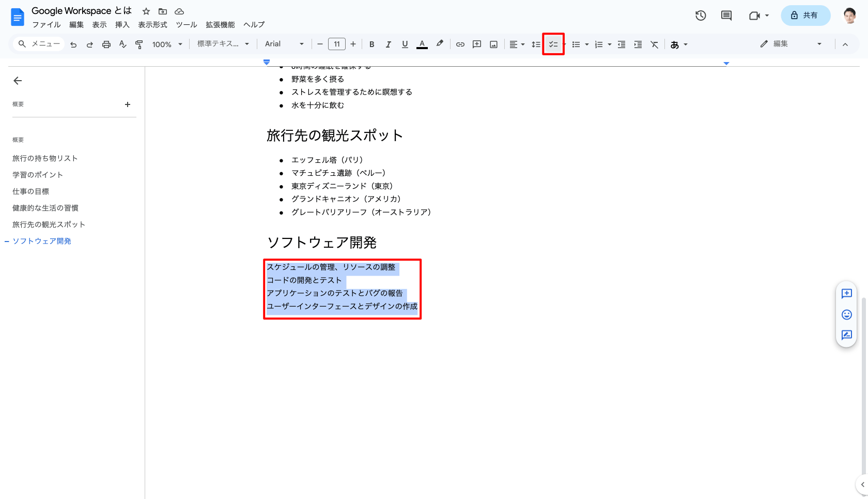
Task: Decrease font size with minus
Action: click(320, 44)
